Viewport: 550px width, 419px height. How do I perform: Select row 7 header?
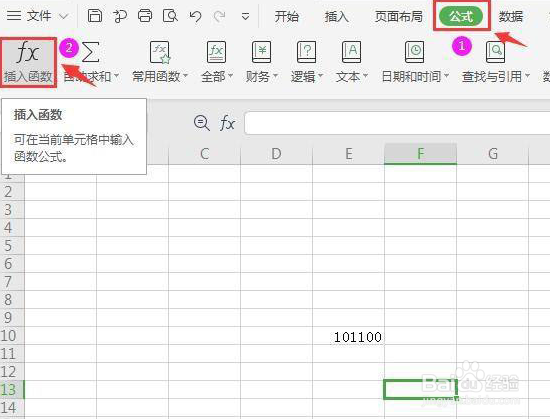[x=12, y=282]
